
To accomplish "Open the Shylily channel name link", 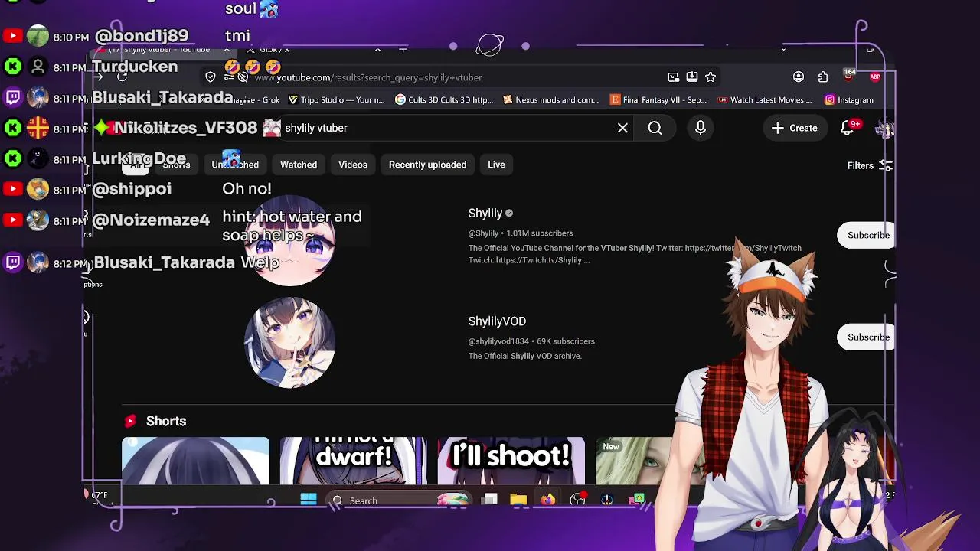I will pyautogui.click(x=485, y=214).
